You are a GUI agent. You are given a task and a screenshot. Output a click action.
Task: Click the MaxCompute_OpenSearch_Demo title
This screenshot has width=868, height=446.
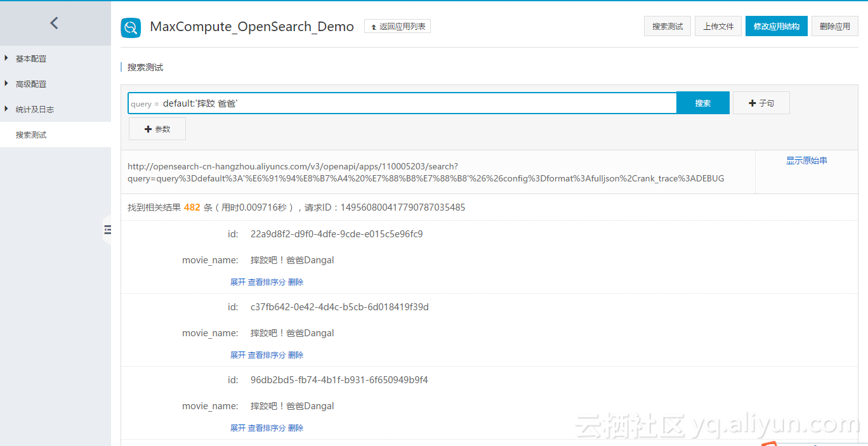(252, 27)
